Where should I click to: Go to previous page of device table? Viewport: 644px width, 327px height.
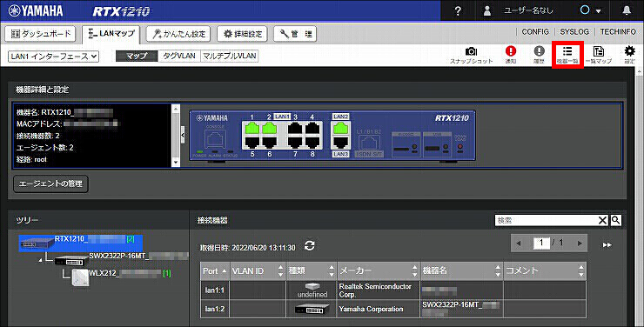[x=519, y=244]
